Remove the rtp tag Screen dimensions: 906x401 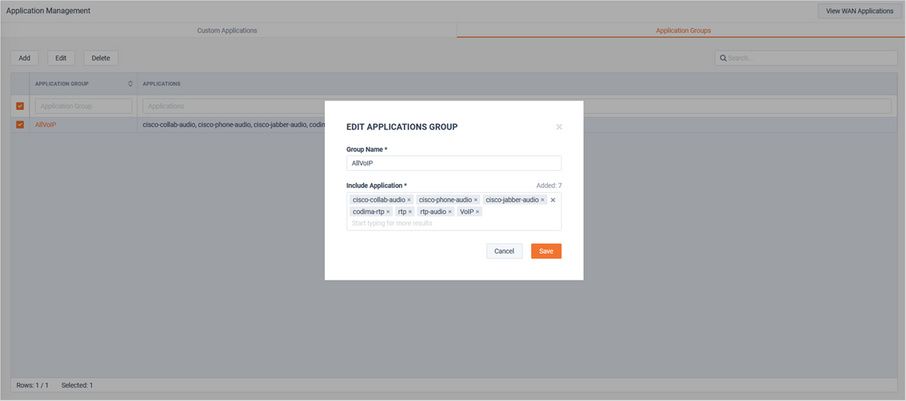tap(410, 212)
